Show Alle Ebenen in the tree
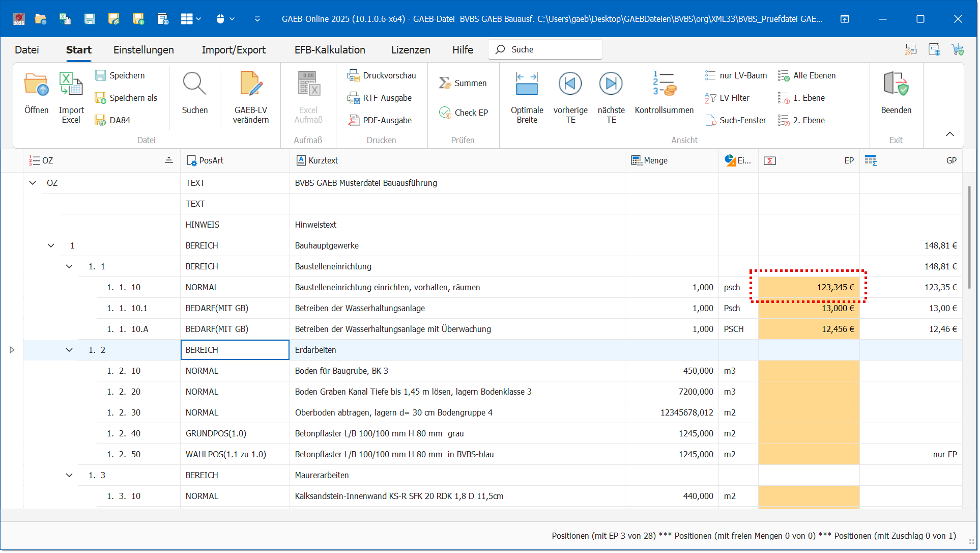 (x=807, y=75)
